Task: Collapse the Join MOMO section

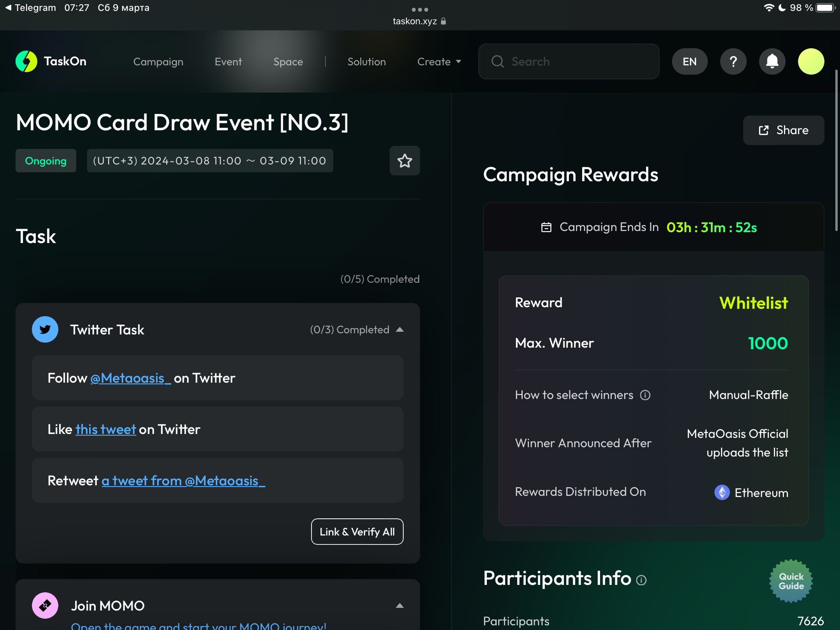Action: [x=400, y=605]
